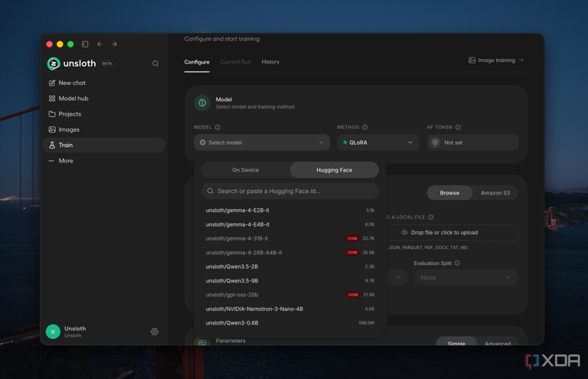
Task: Open Model hub in sidebar
Action: tap(104, 98)
